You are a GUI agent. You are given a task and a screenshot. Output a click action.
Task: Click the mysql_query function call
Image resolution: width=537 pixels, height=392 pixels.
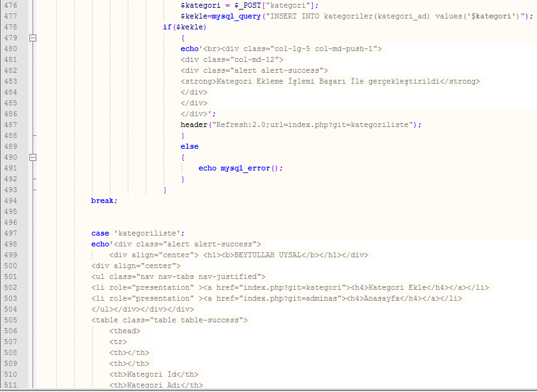[x=236, y=17]
